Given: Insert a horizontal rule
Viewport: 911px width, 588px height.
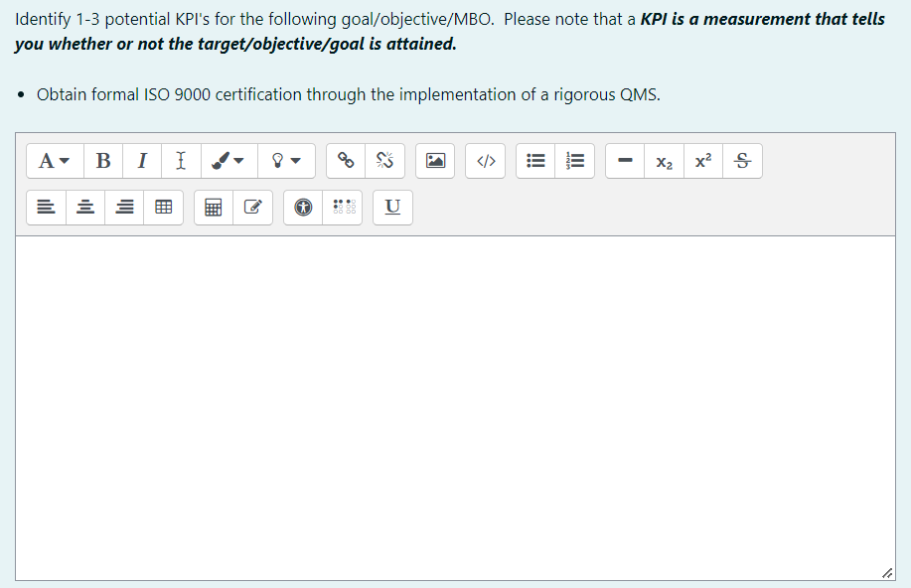Looking at the screenshot, I should [624, 160].
